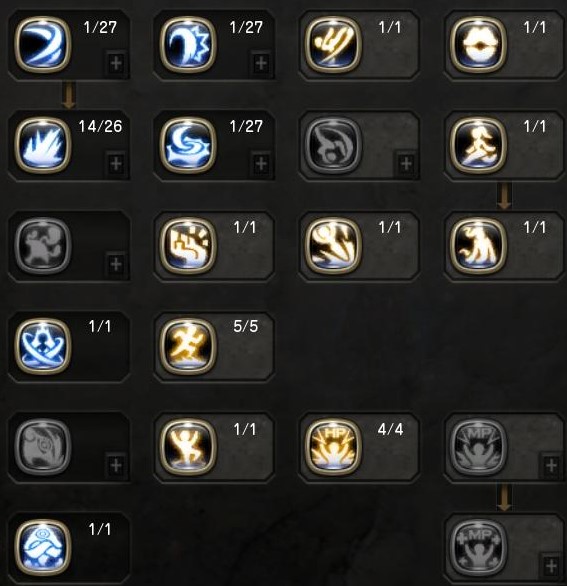Click the golden running figure skill 5/5
Viewport: 567px width, 586px height.
[188, 346]
